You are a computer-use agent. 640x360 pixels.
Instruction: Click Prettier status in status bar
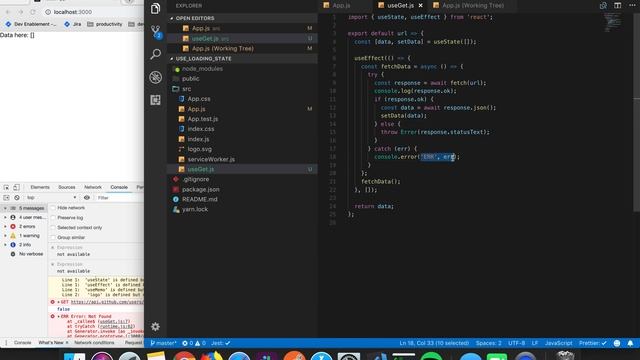(593, 343)
